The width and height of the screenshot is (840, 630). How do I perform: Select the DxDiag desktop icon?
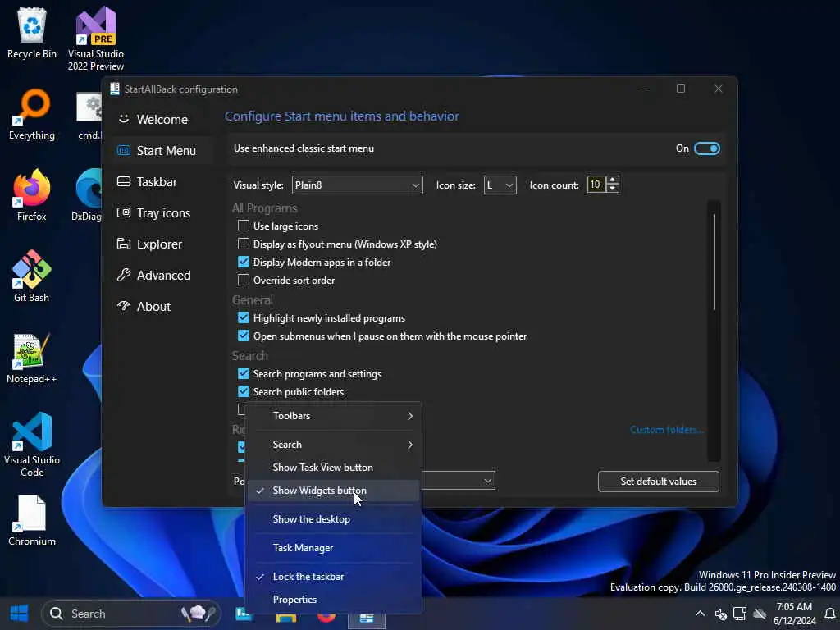click(87, 195)
